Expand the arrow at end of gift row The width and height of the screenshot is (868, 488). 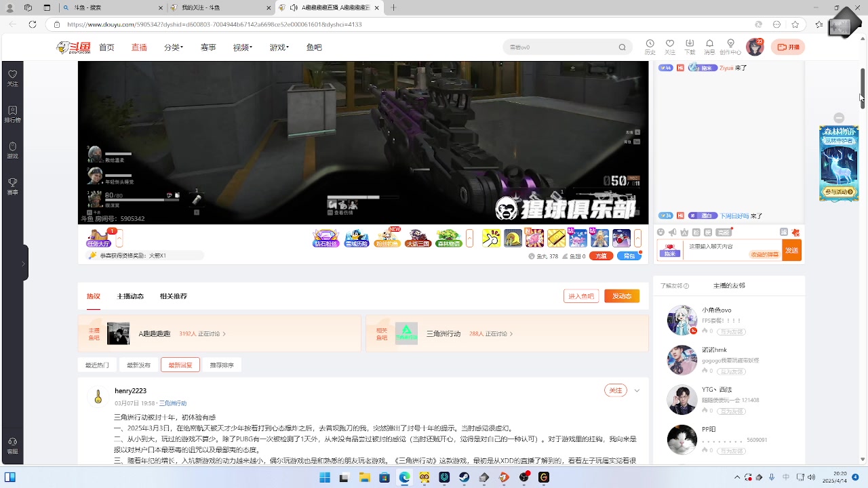click(x=638, y=238)
